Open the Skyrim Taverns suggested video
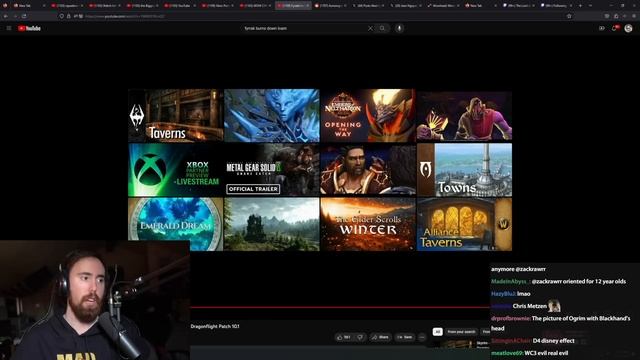 (176, 116)
